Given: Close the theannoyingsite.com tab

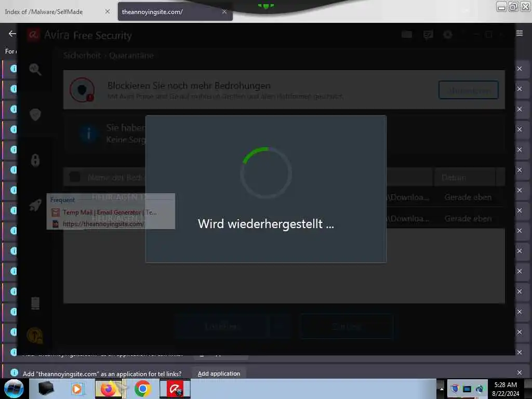Looking at the screenshot, I should tap(224, 11).
